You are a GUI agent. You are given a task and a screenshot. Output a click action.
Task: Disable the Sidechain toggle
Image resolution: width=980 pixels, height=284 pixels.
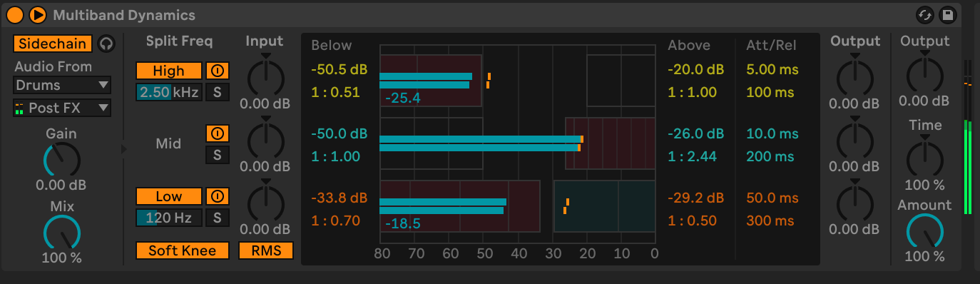pyautogui.click(x=53, y=44)
